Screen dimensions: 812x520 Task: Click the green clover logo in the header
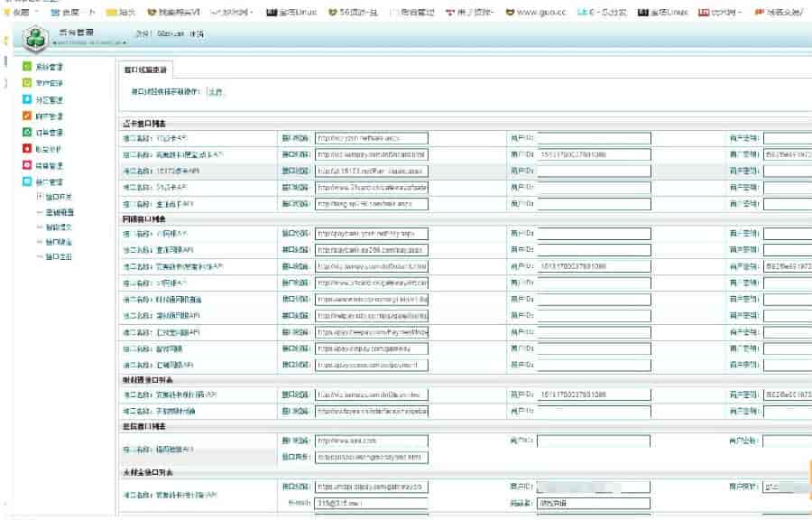[x=34, y=39]
